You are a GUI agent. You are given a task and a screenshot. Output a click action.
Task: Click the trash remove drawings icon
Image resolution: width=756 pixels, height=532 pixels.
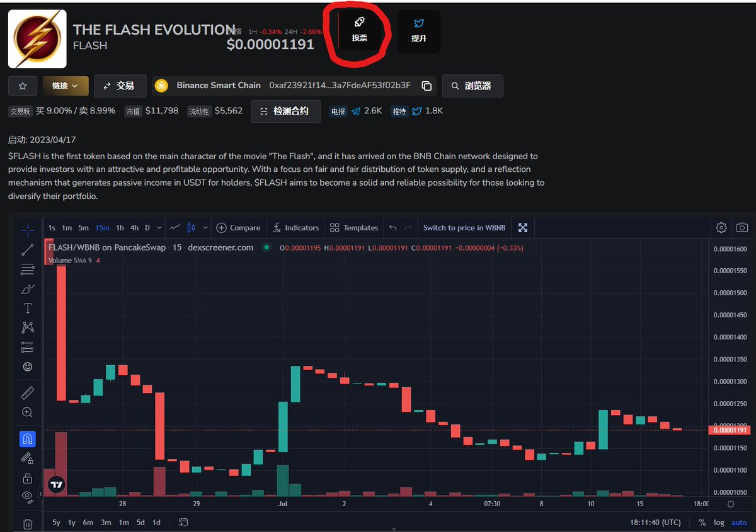coord(28,523)
